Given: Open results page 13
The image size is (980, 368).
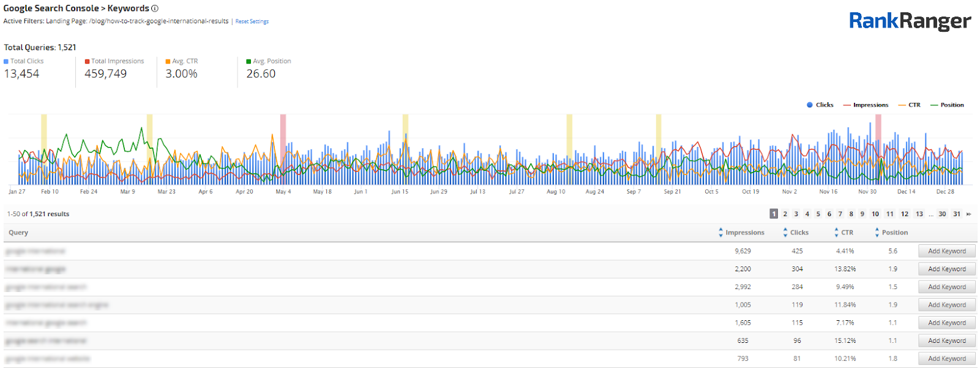Looking at the screenshot, I should pos(919,214).
